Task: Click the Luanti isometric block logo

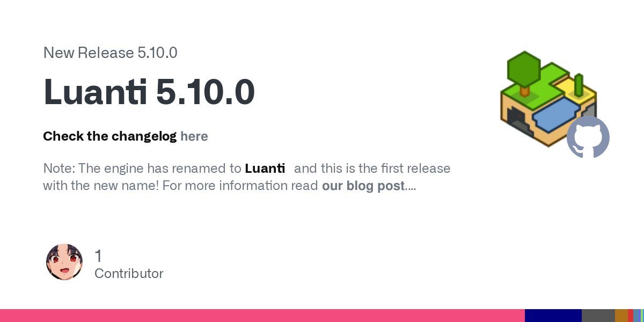Action: [548, 99]
